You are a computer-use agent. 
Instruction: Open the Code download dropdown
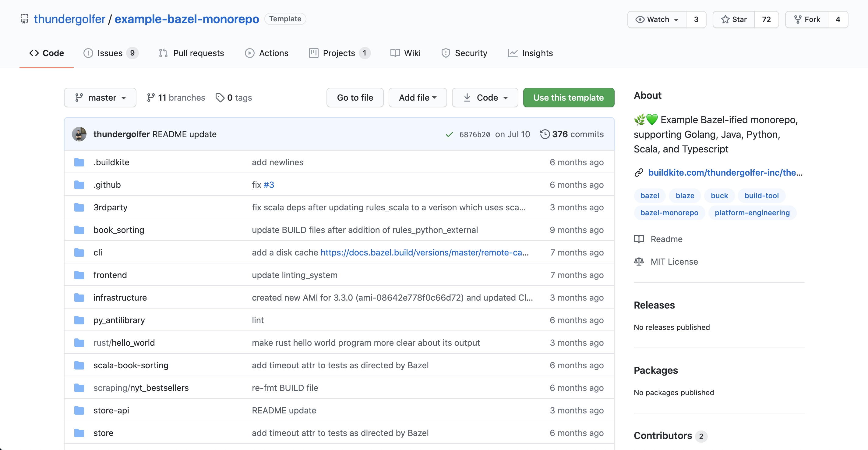485,98
